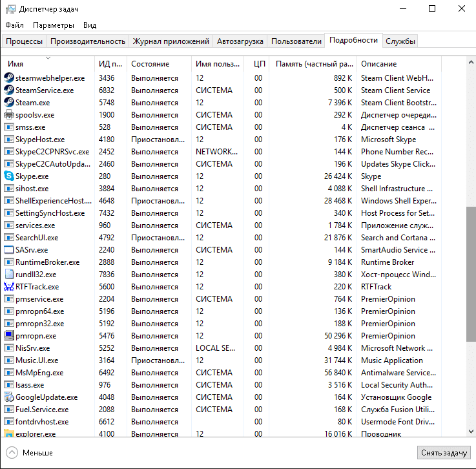The width and height of the screenshot is (476, 469).
Task: Open the Вид menu
Action: pos(90,25)
